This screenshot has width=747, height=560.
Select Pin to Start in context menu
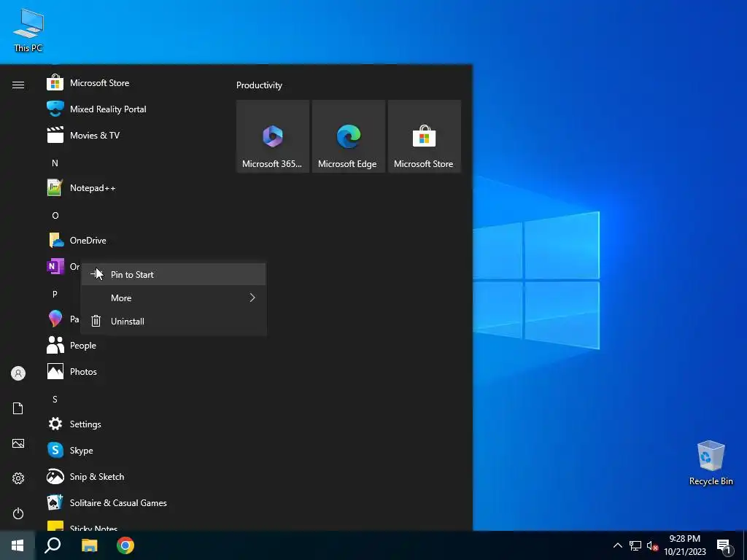coord(174,274)
